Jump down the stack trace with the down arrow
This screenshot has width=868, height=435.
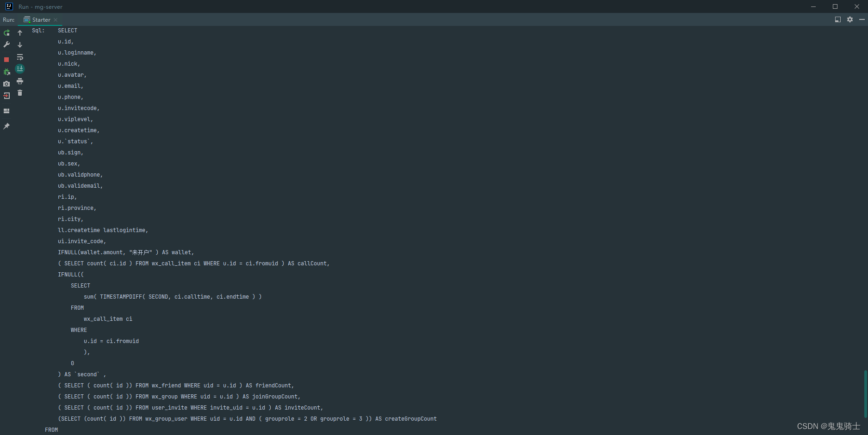click(x=20, y=45)
